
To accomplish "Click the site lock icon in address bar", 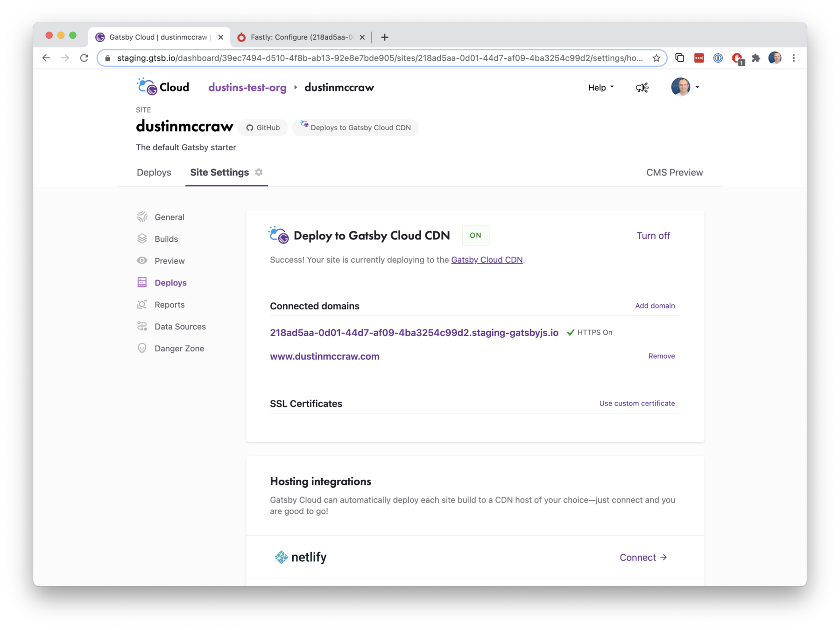I will pyautogui.click(x=108, y=58).
